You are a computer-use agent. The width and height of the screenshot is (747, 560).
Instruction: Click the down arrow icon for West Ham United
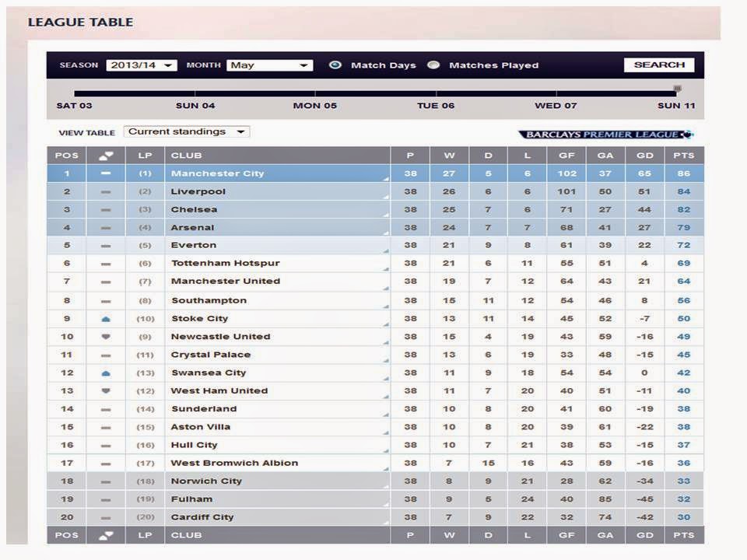106,391
